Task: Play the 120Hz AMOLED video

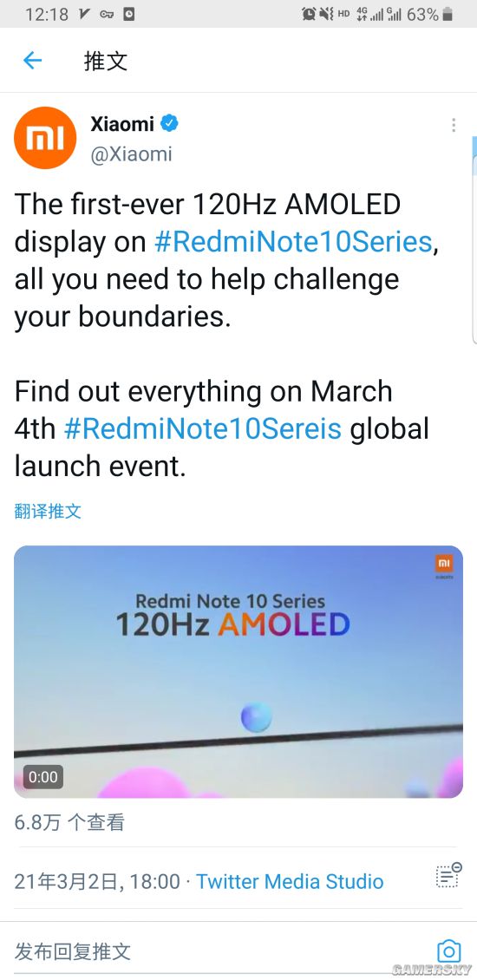Action: [238, 672]
